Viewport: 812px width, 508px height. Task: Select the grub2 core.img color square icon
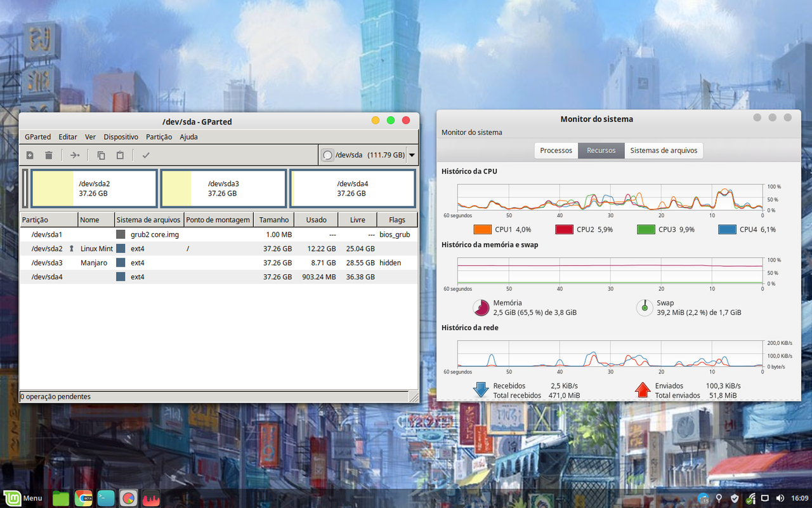[x=121, y=234]
